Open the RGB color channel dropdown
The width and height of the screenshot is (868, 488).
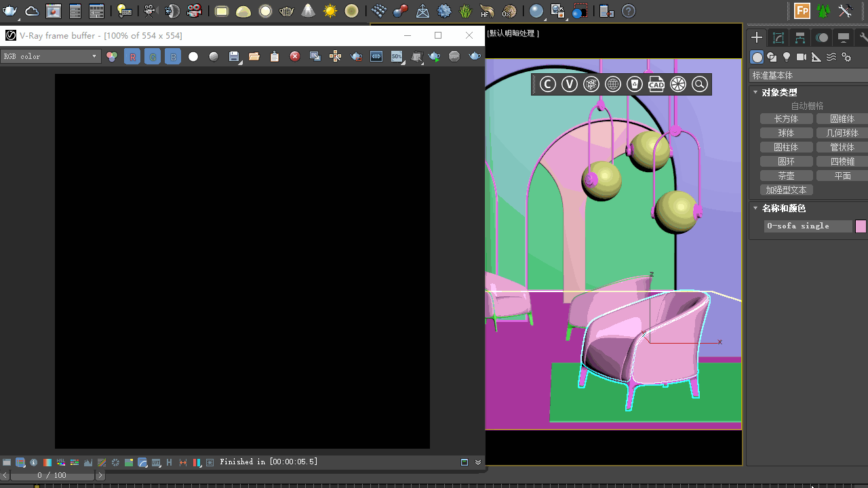[x=51, y=56]
